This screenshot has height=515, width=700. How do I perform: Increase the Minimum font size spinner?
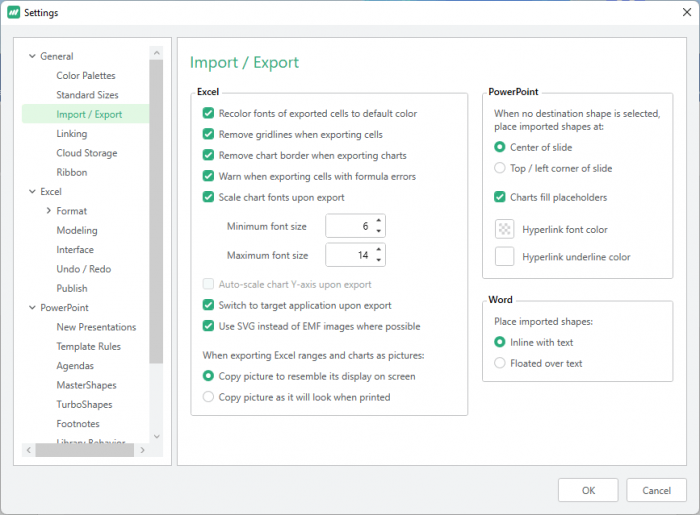pyautogui.click(x=379, y=221)
